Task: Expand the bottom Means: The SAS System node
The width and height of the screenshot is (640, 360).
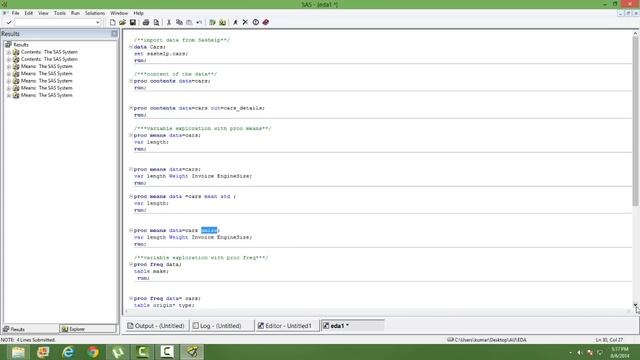Action: point(9,96)
